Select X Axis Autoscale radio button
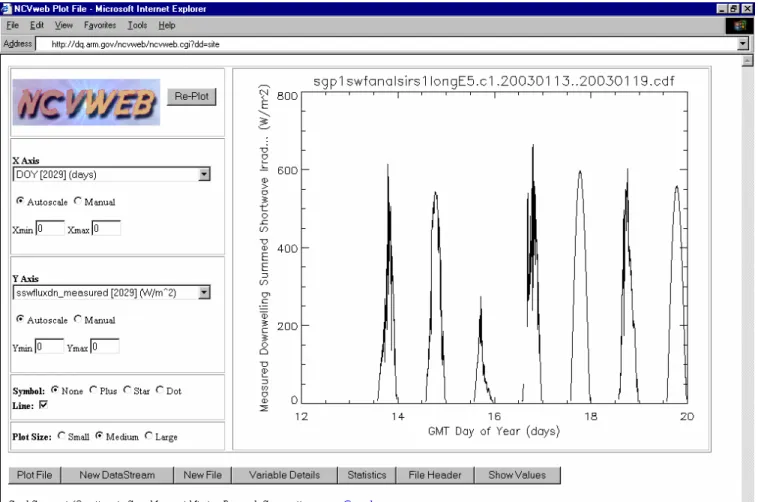 pyautogui.click(x=20, y=201)
